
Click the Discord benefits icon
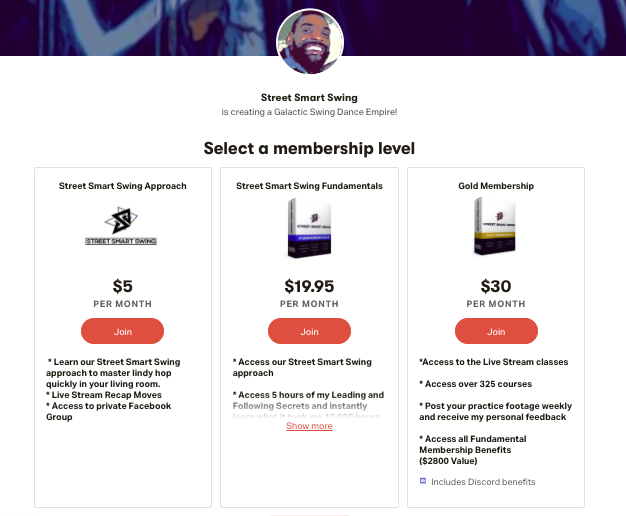(x=423, y=481)
